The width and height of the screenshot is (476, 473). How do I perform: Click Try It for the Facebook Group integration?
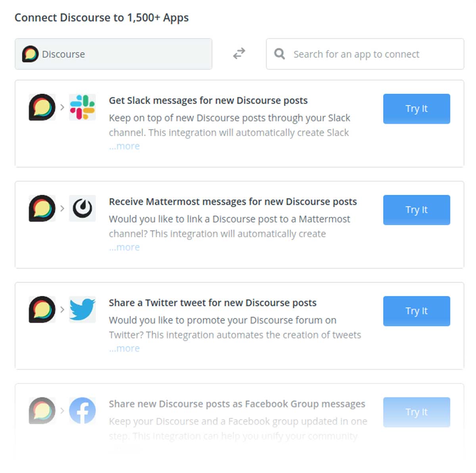pos(416,412)
